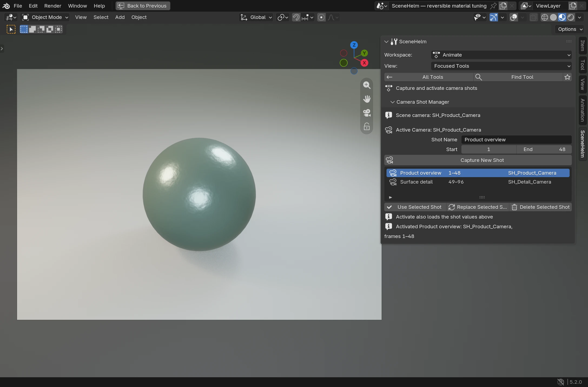The height and width of the screenshot is (387, 588).
Task: Click the Find Tool magnifier icon
Action: 478,77
